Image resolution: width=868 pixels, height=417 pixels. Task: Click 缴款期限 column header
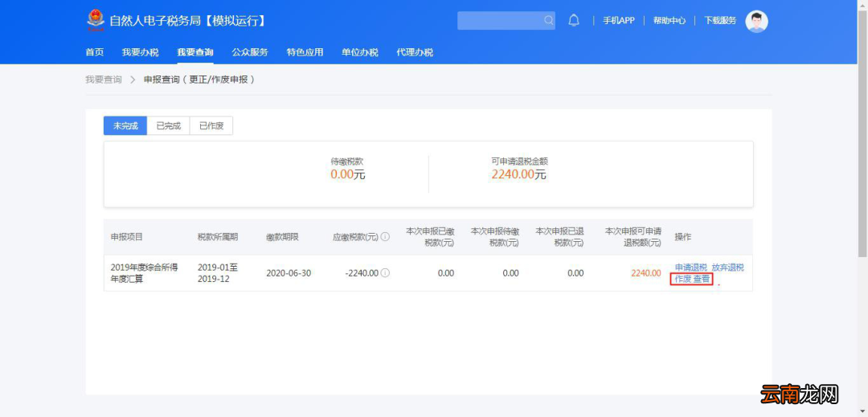click(282, 237)
